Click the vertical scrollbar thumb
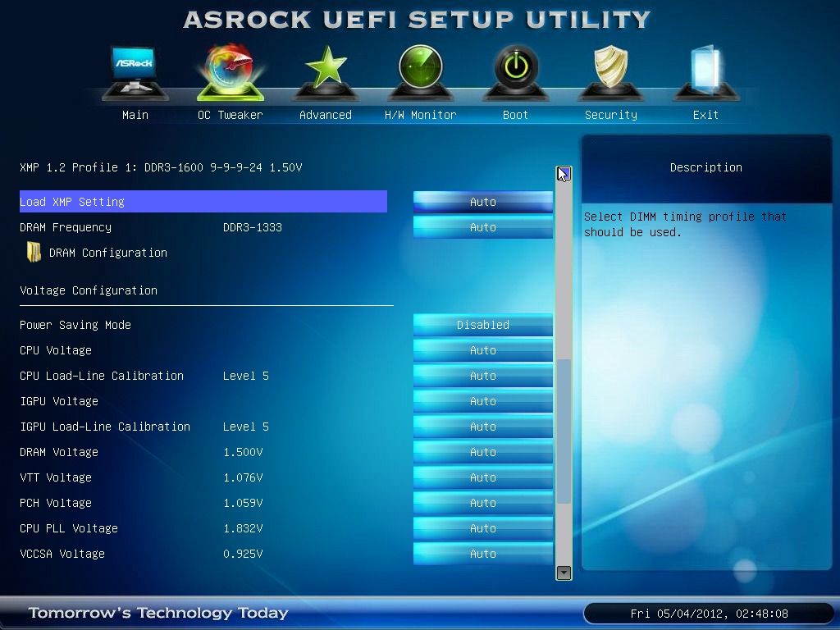 tap(564, 431)
